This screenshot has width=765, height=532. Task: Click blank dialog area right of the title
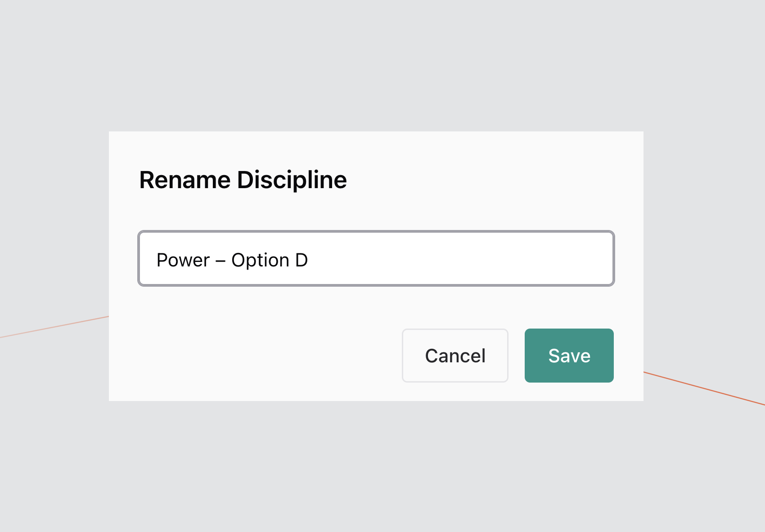[x=495, y=180]
